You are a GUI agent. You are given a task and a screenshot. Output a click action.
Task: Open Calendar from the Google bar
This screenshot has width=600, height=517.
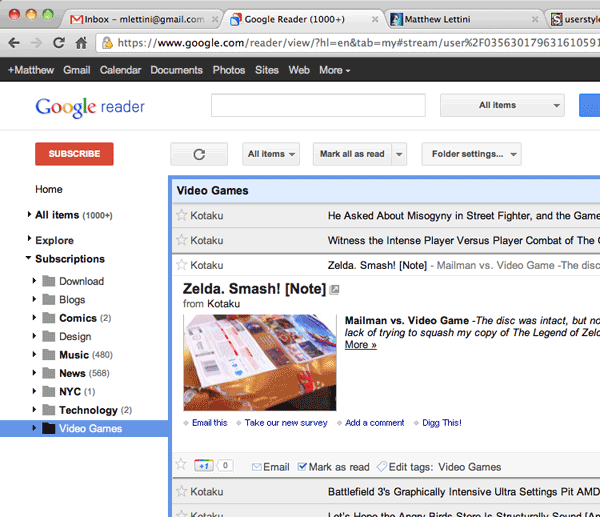121,70
